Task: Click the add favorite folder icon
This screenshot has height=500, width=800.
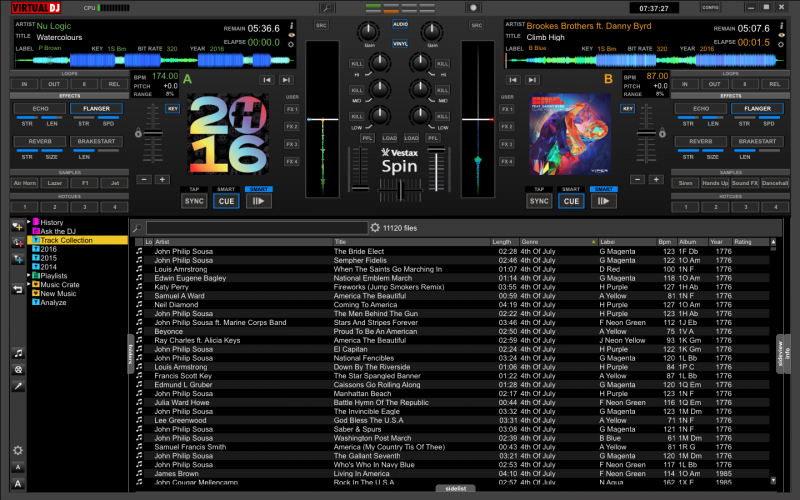Action: [x=18, y=227]
